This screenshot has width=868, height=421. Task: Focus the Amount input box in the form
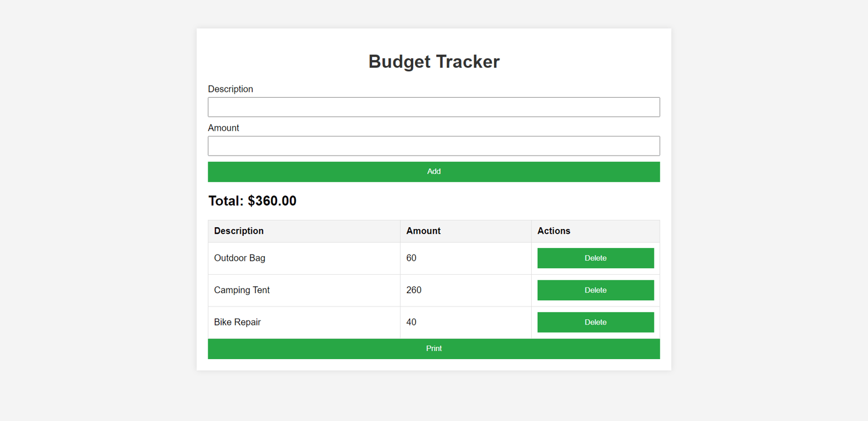pyautogui.click(x=433, y=146)
